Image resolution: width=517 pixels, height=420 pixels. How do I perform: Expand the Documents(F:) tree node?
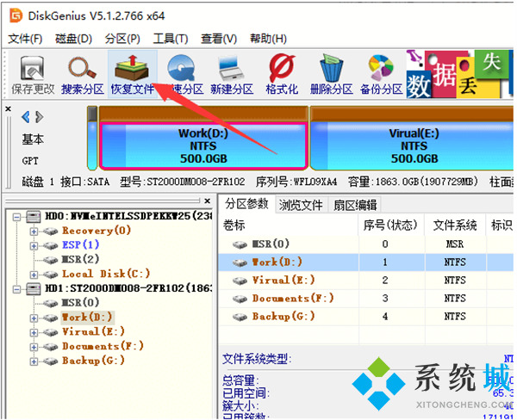coord(34,346)
